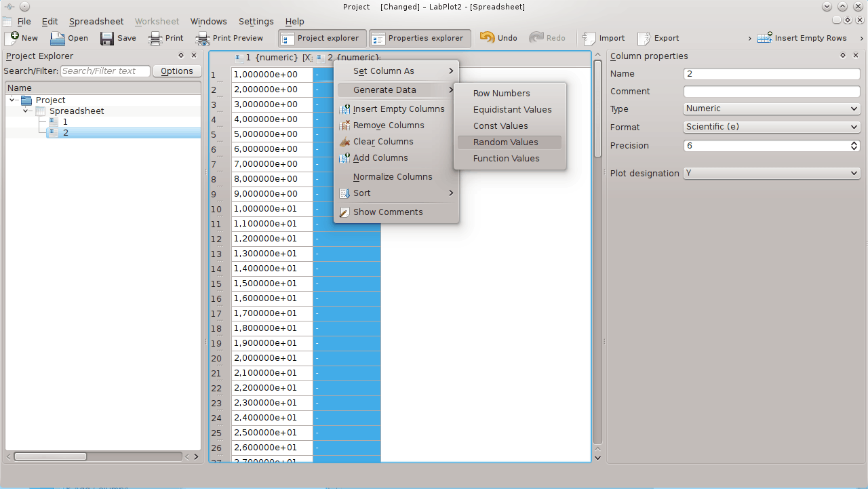Click the New project icon in toolbar

coord(12,38)
